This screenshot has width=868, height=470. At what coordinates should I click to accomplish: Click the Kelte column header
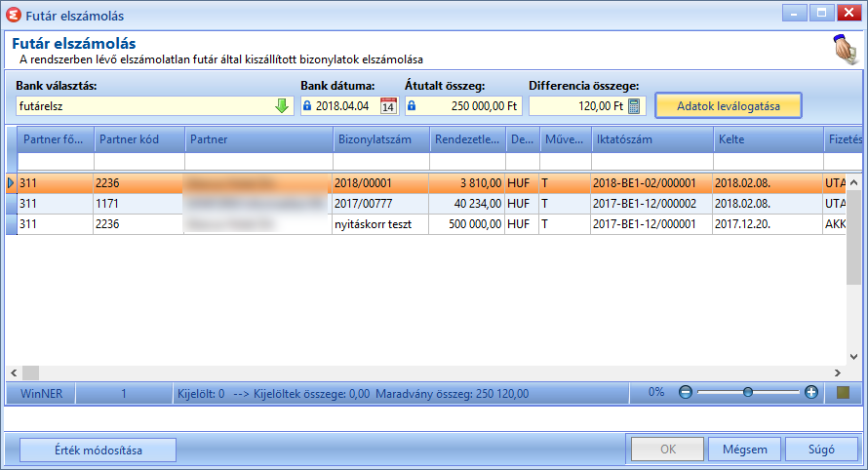pyautogui.click(x=769, y=139)
